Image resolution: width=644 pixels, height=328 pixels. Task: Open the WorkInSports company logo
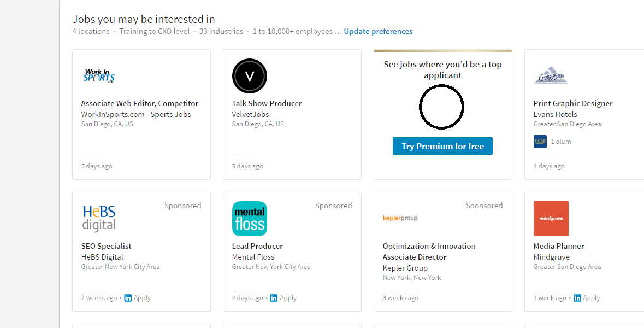[99, 76]
